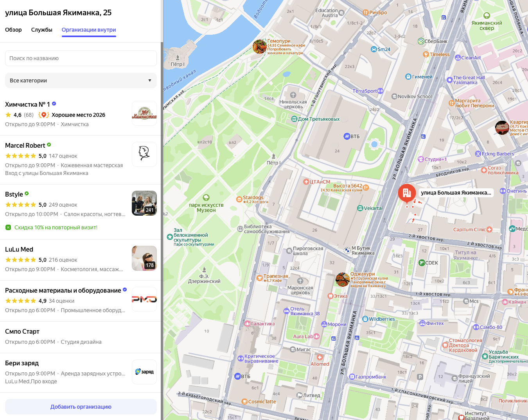Click the Газпромбанк map marker

(352, 377)
